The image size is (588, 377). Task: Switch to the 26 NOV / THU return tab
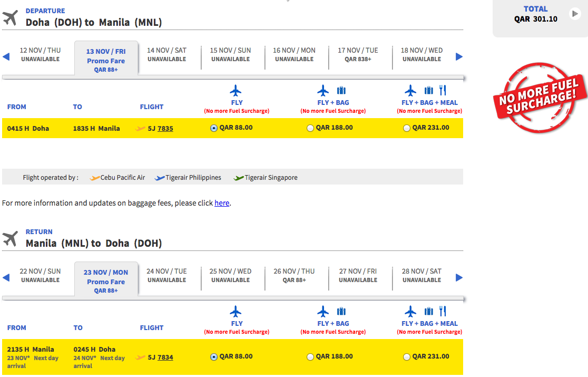tap(295, 276)
